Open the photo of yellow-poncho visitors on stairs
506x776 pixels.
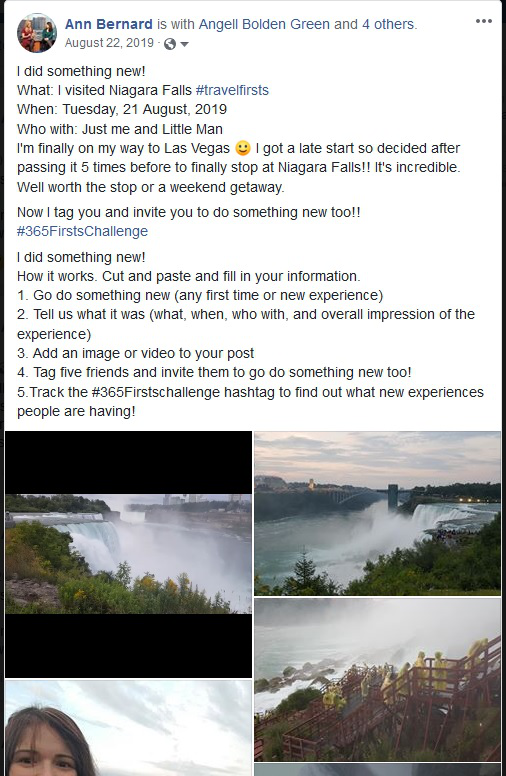click(377, 679)
